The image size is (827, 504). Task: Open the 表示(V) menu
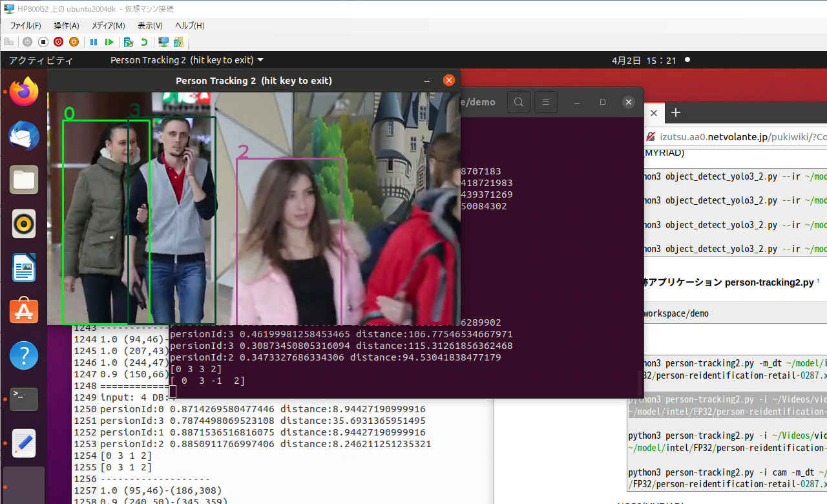tap(150, 25)
